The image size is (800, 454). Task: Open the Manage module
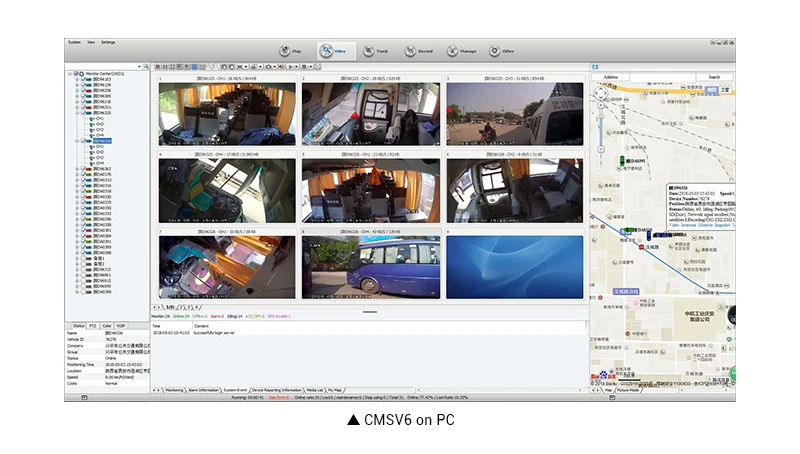click(459, 50)
